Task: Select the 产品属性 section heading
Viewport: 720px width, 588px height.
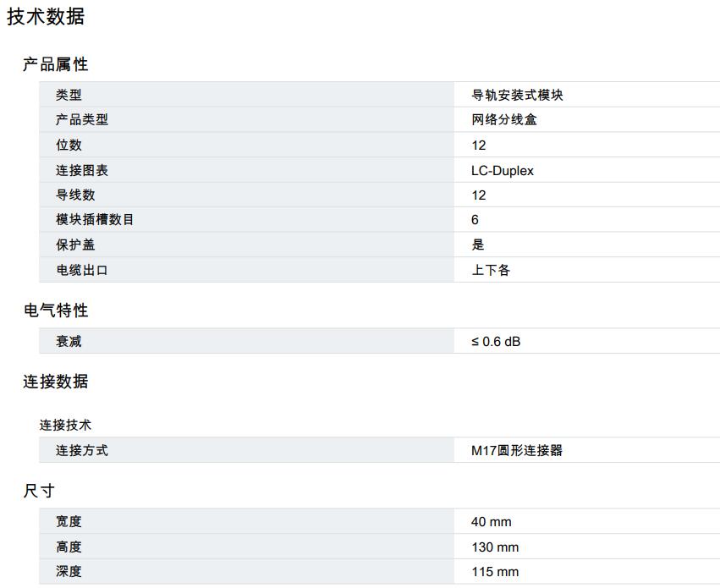Action: 55,64
